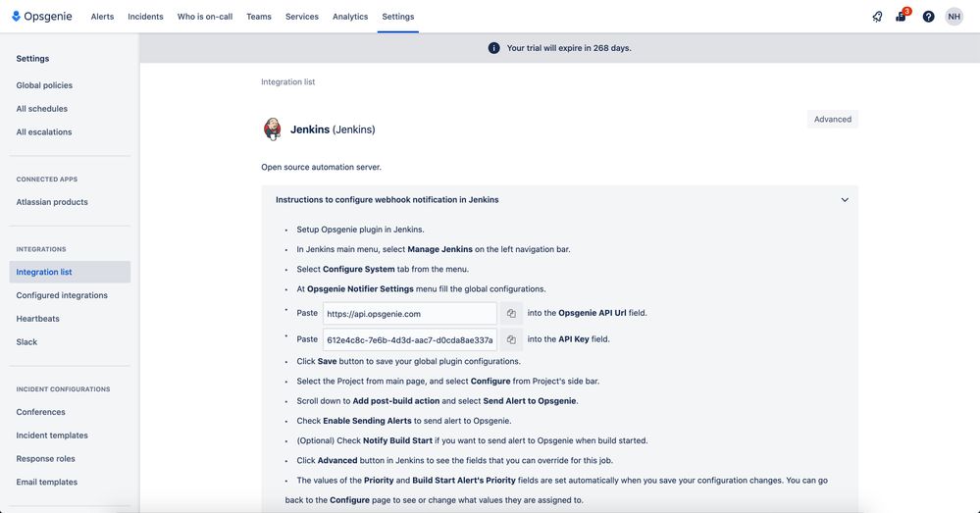The width and height of the screenshot is (980, 513).
Task: Open Conferences settings
Action: click(x=40, y=412)
